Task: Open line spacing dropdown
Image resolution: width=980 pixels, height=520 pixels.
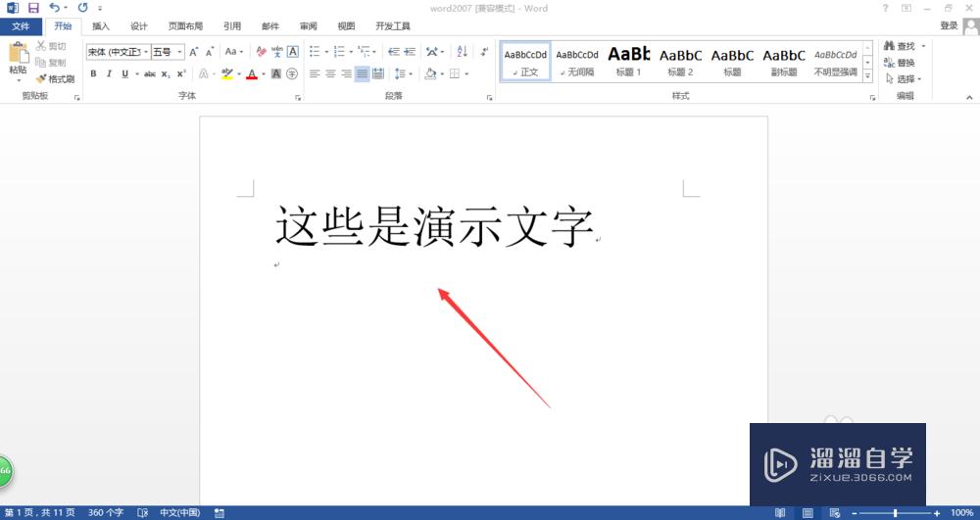Action: coord(403,73)
